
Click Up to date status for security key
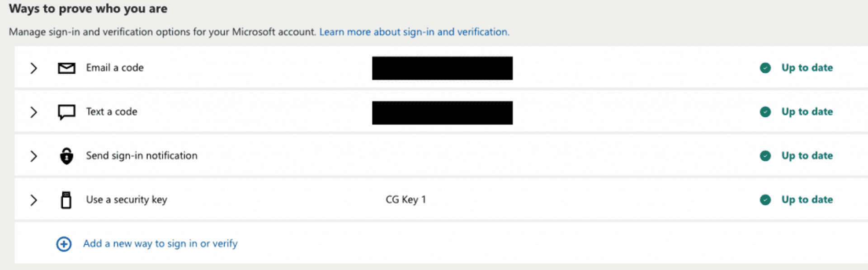click(x=807, y=200)
